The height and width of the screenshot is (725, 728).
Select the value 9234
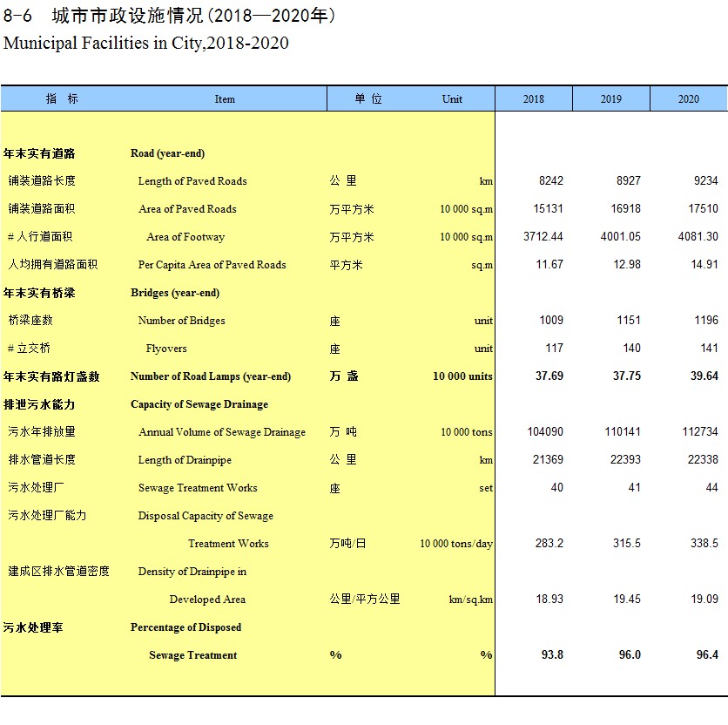(705, 180)
